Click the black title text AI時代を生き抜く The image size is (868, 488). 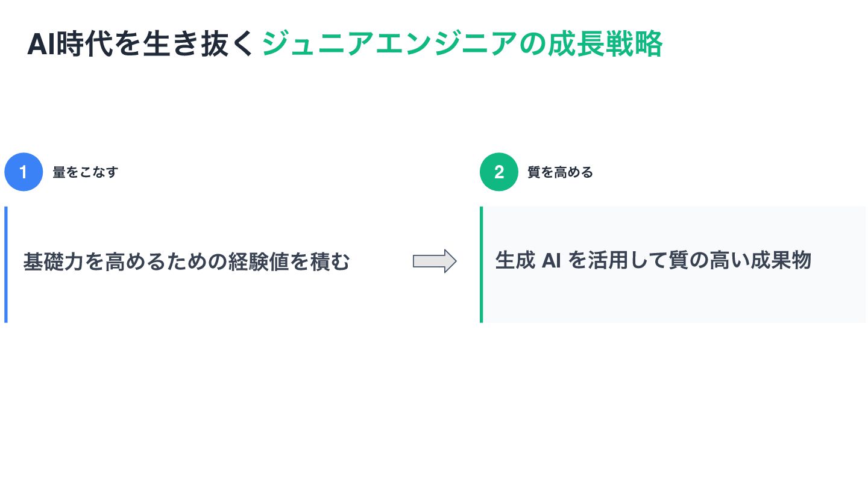point(139,45)
